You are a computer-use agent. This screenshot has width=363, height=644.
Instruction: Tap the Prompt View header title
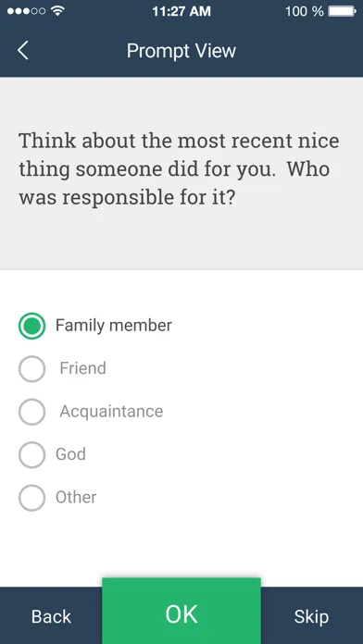click(x=181, y=51)
